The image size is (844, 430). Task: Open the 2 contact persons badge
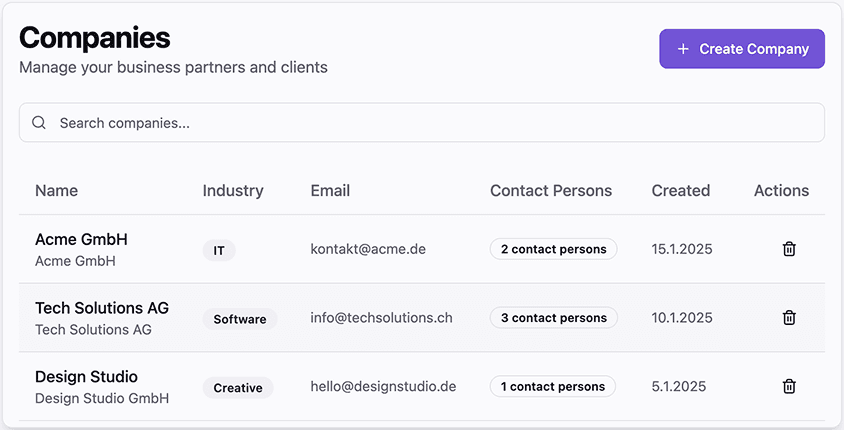click(x=553, y=249)
